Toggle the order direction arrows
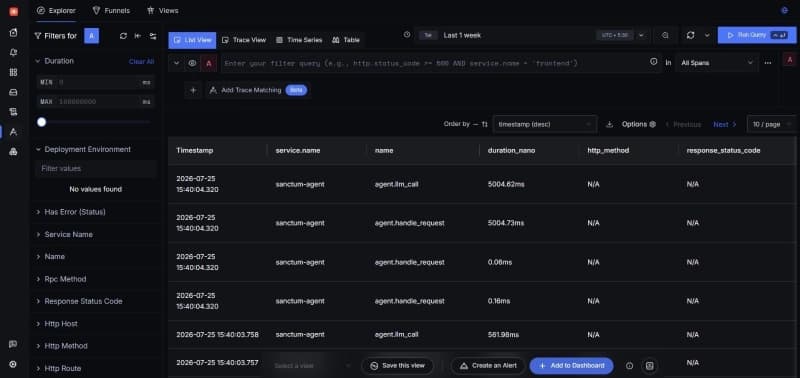 tap(485, 124)
